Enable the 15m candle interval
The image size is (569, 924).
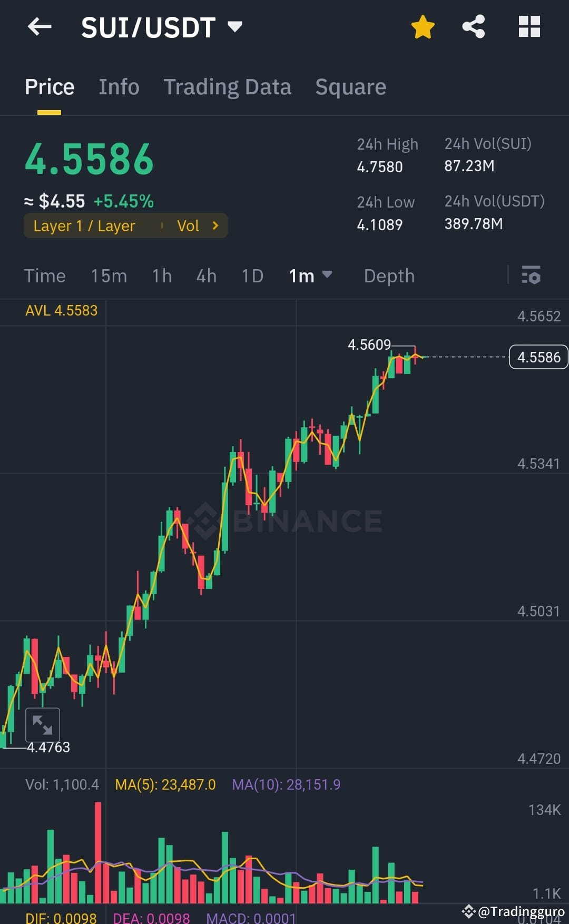click(109, 276)
